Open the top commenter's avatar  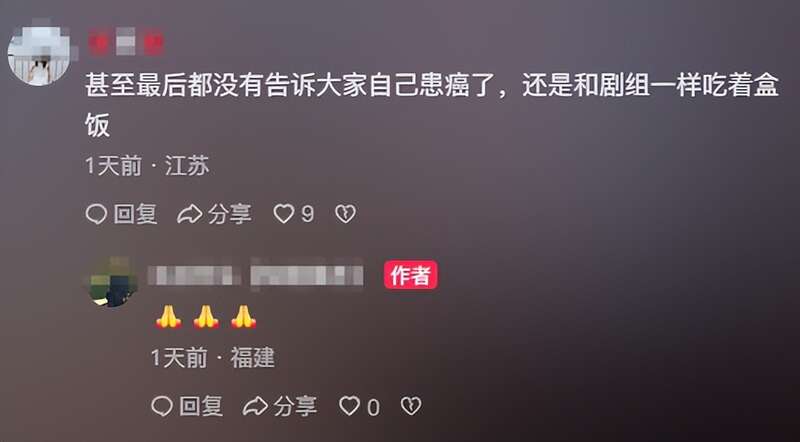pyautogui.click(x=39, y=53)
